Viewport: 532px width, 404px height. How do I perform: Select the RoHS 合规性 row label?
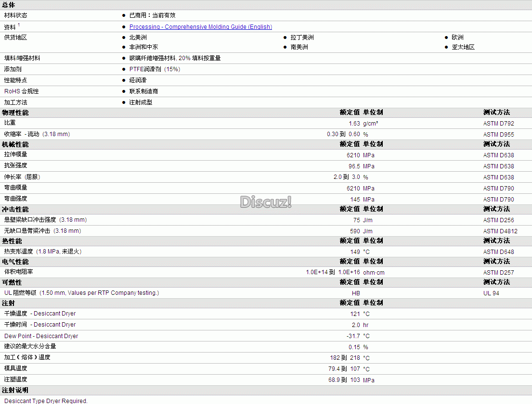(x=21, y=91)
